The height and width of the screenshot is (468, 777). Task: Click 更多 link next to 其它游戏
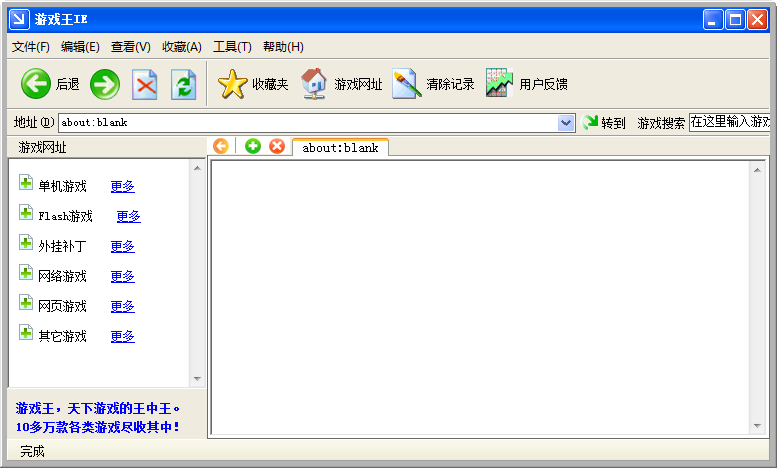[x=122, y=337]
